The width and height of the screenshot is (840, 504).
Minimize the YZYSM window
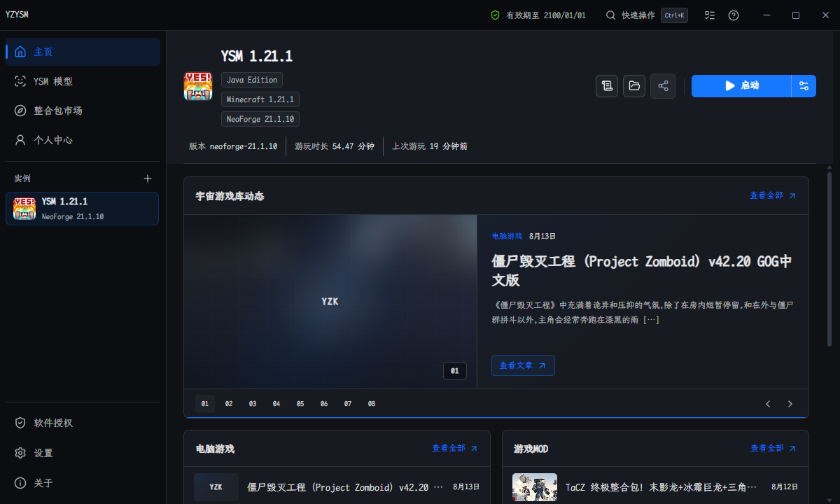pyautogui.click(x=768, y=15)
